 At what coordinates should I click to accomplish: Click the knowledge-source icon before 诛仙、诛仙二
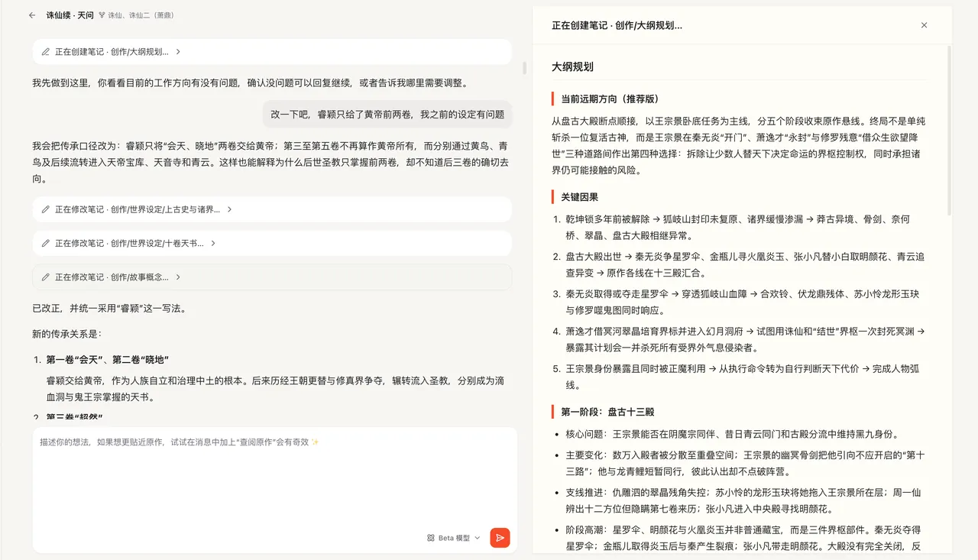point(102,15)
